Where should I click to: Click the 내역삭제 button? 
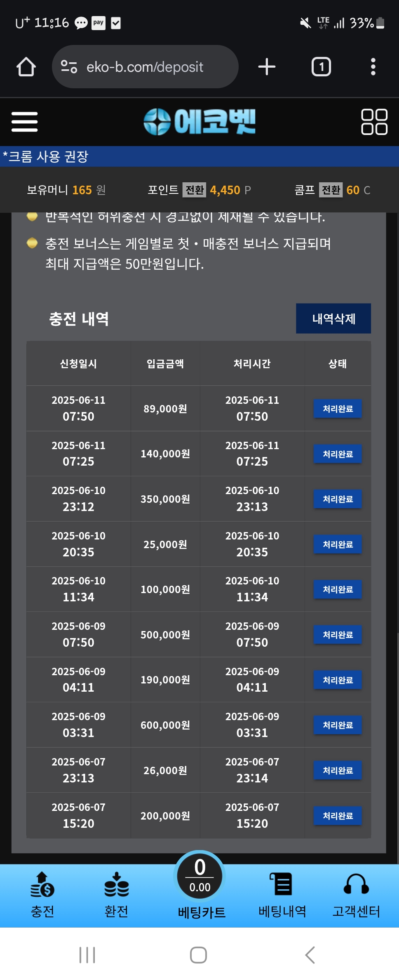pos(333,318)
